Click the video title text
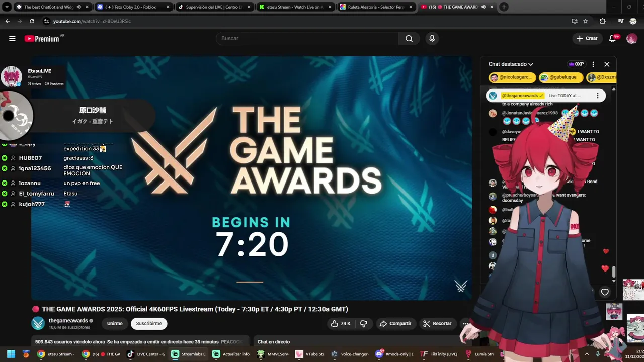 (x=195, y=309)
